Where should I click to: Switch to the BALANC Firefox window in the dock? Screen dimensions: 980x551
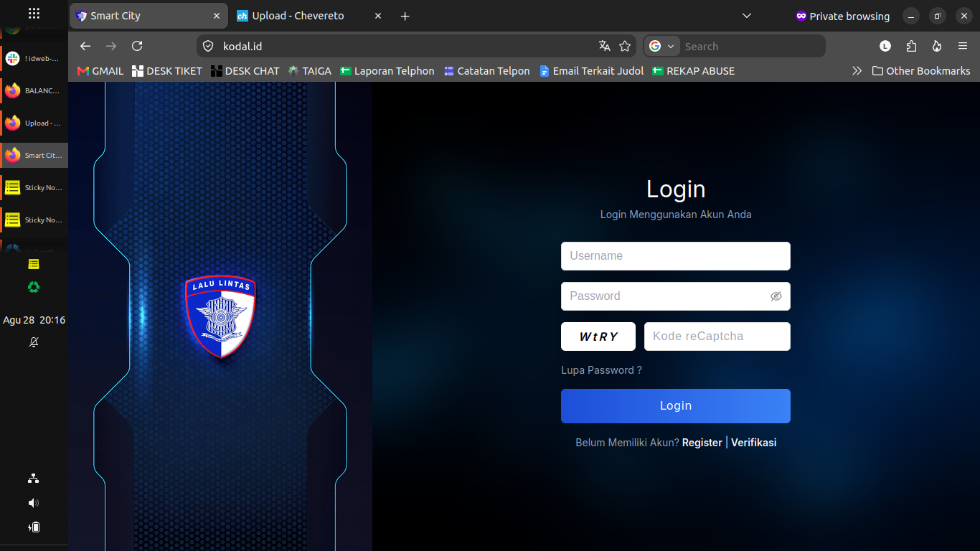click(x=34, y=91)
